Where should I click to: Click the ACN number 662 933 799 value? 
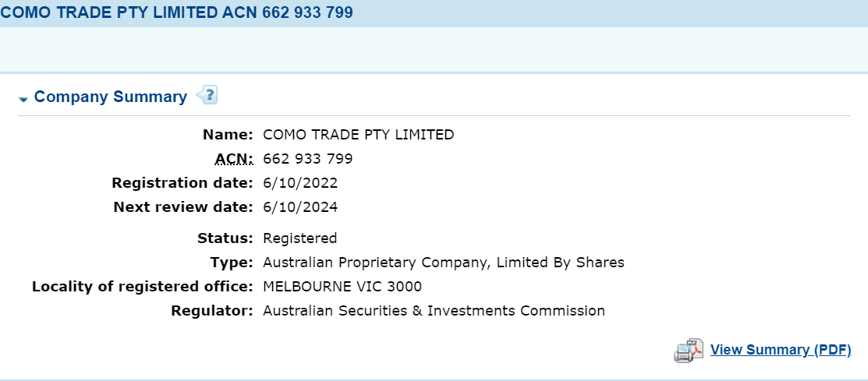tap(308, 159)
